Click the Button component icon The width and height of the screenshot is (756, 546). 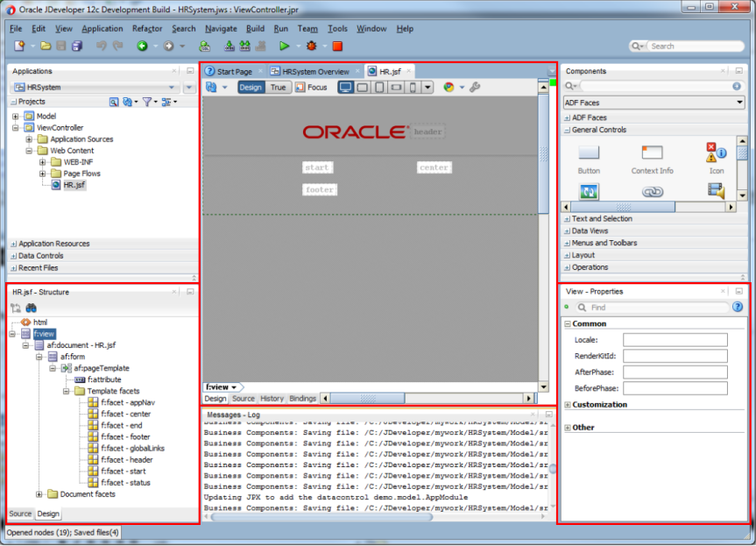click(589, 152)
